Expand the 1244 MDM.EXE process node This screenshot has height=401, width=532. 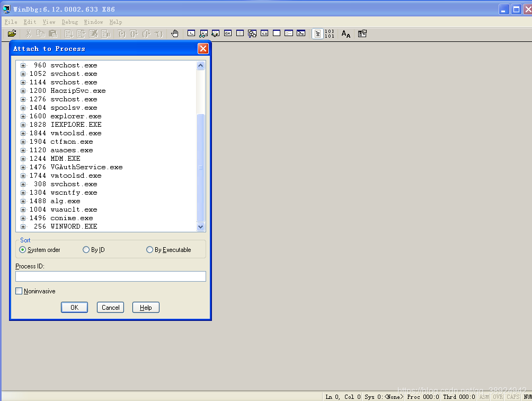pos(23,159)
